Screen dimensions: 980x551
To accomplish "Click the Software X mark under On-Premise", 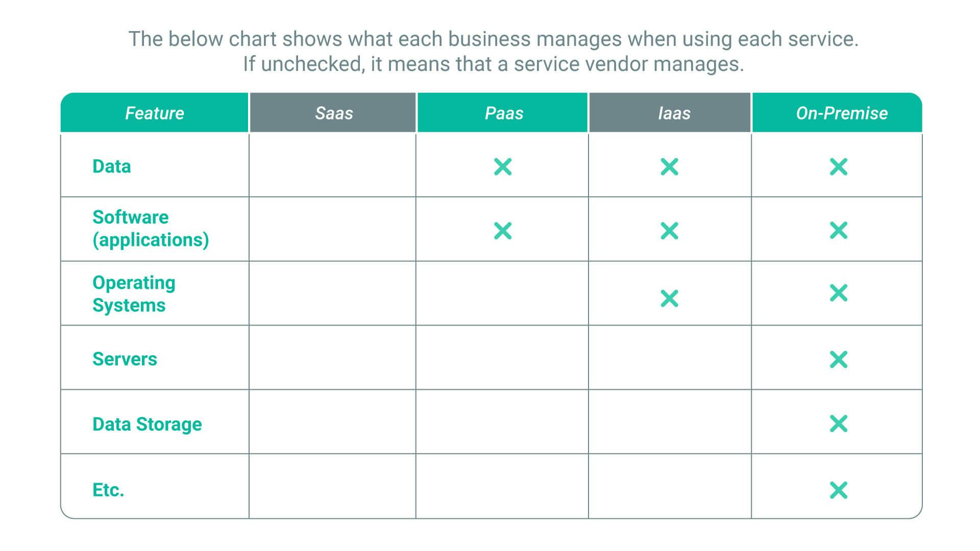I will [x=839, y=231].
